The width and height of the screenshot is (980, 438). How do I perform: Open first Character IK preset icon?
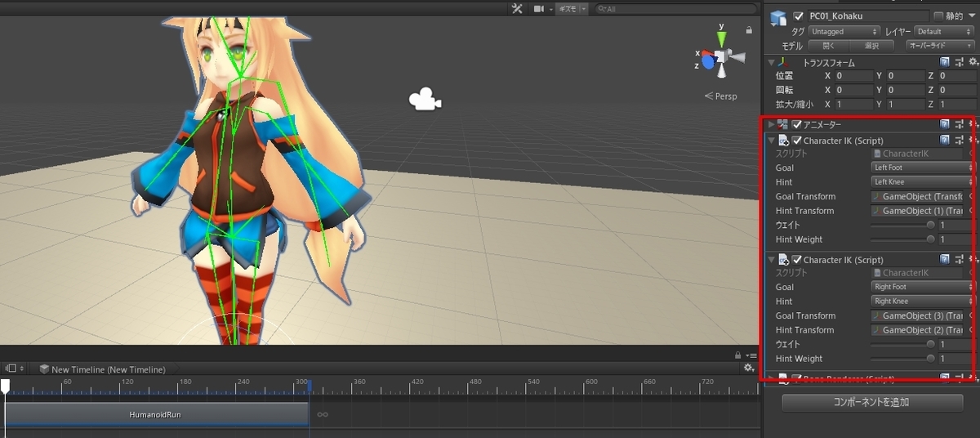coord(959,141)
